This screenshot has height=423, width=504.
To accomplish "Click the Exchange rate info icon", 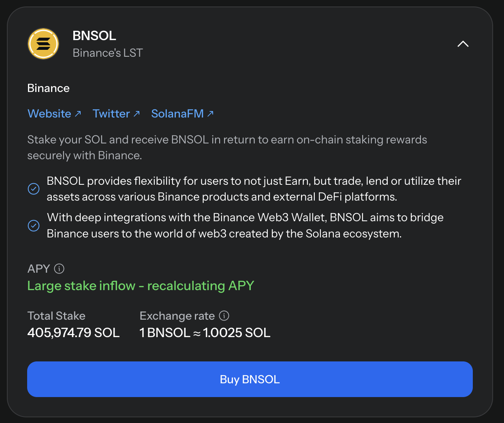I will (223, 316).
